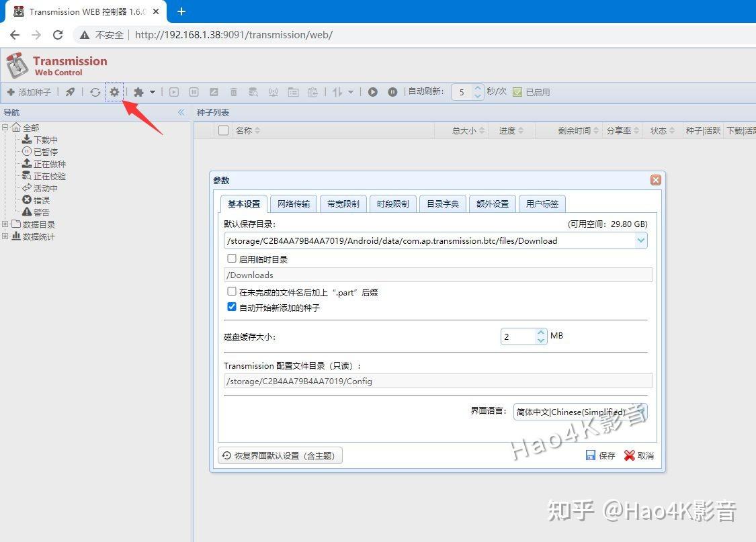The image size is (756, 542).
Task: Switch to 用户标签 tab
Action: (542, 204)
